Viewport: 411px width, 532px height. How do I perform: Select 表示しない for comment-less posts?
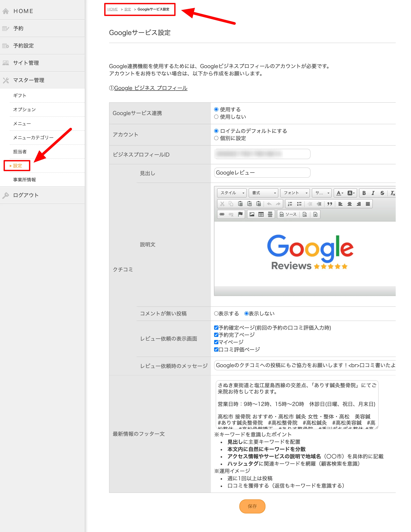tap(246, 313)
